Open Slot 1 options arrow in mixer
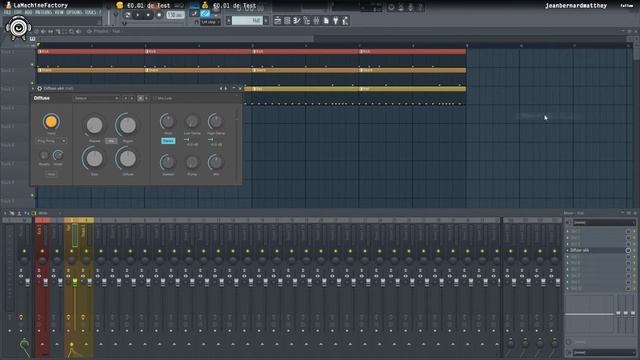Image resolution: width=640 pixels, height=360 pixels. [568, 231]
